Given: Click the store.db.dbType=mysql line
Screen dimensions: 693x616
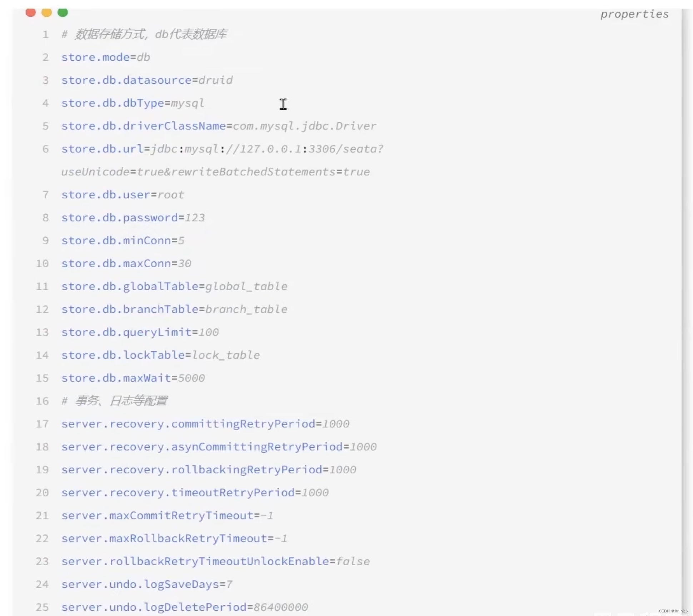Looking at the screenshot, I should pos(133,103).
